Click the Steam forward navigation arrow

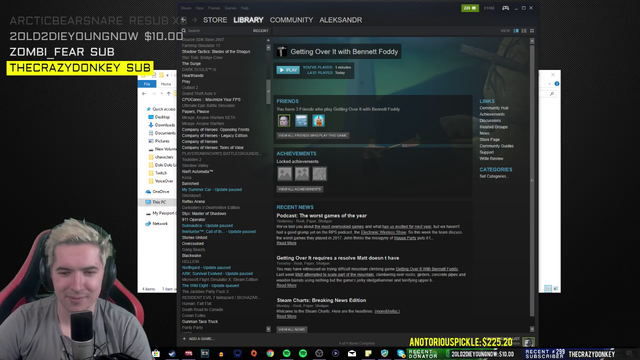click(x=194, y=20)
